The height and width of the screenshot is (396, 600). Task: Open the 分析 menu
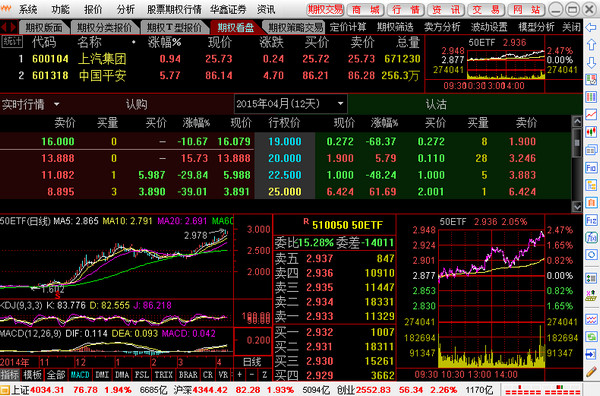126,9
